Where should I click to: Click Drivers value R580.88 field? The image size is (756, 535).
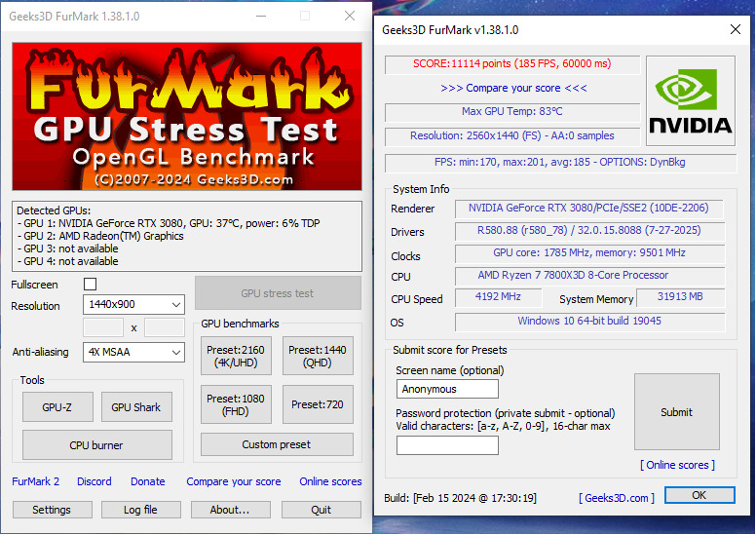tap(589, 231)
